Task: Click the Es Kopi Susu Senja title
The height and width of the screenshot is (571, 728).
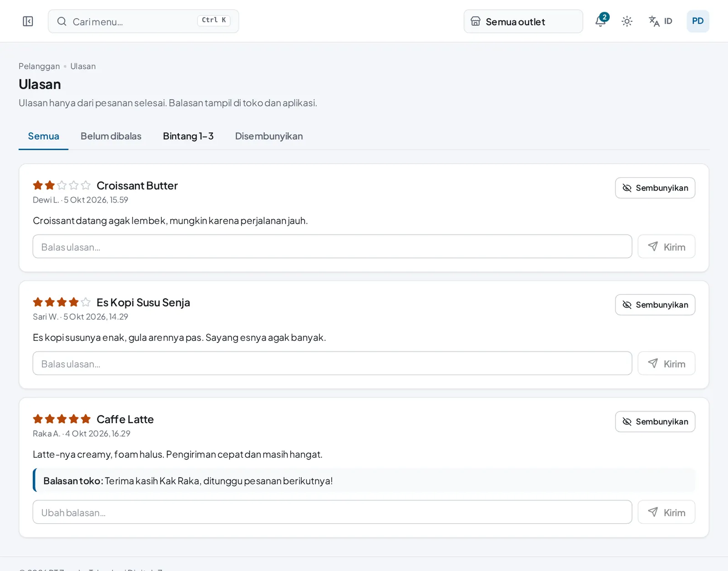Action: 143,303
